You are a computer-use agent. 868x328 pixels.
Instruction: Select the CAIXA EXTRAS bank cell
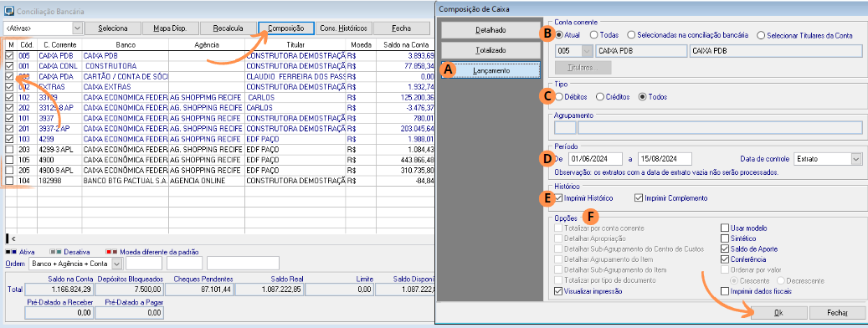(x=125, y=87)
